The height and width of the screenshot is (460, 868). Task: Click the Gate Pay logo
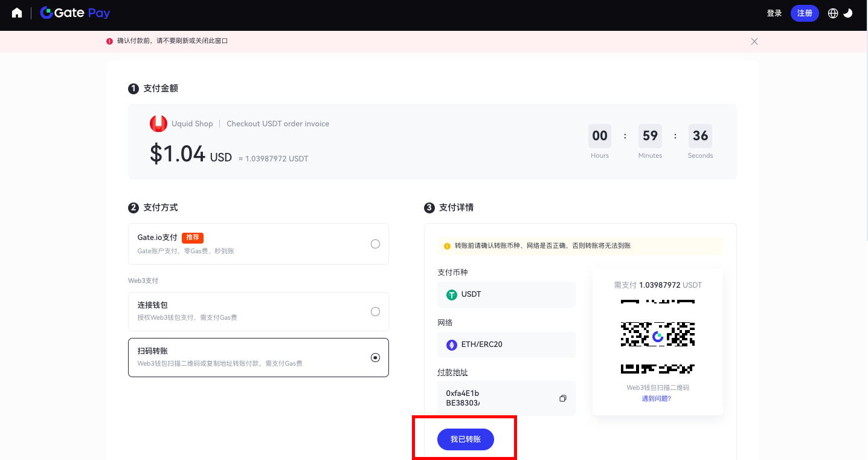coord(75,13)
